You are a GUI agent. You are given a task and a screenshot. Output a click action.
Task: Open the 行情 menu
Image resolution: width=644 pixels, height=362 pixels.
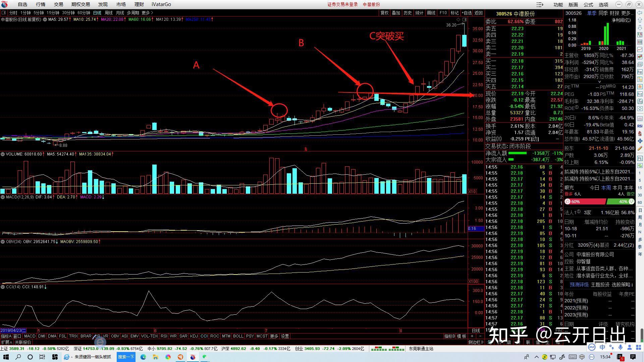pyautogui.click(x=40, y=4)
